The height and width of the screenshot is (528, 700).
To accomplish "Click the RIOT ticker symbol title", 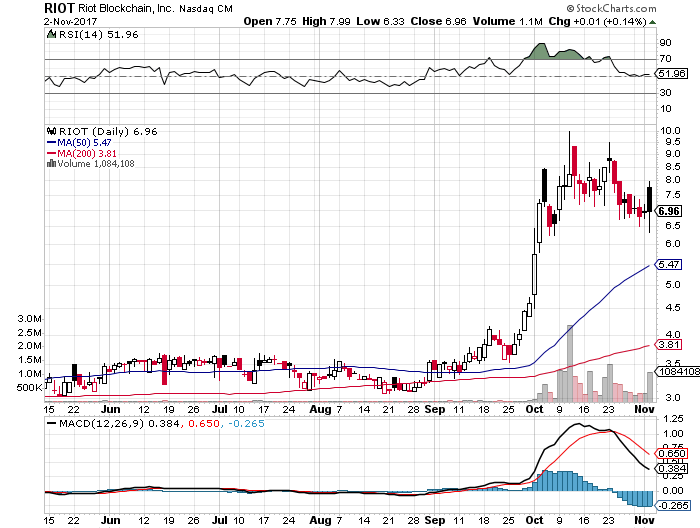I will click(x=59, y=8).
